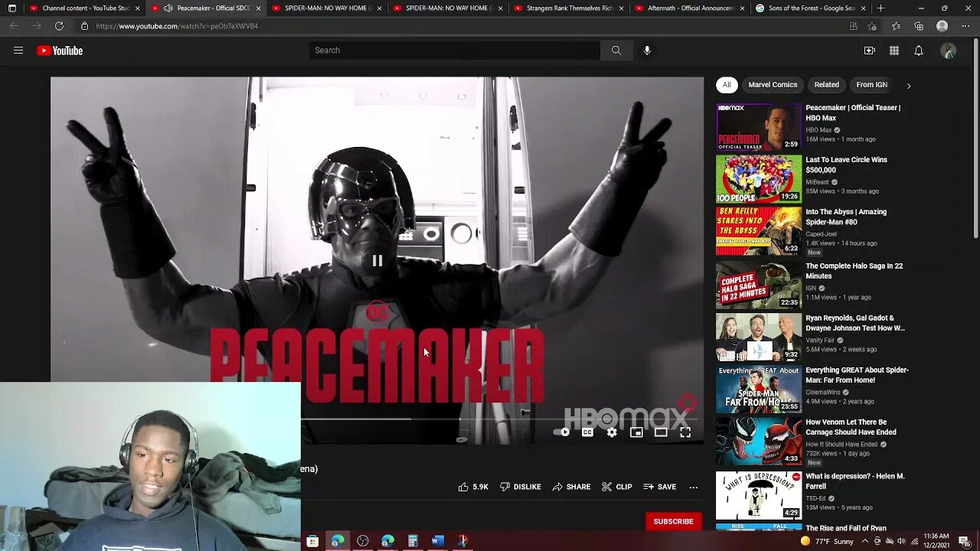Toggle theater mode
This screenshot has height=551, width=980.
point(661,432)
